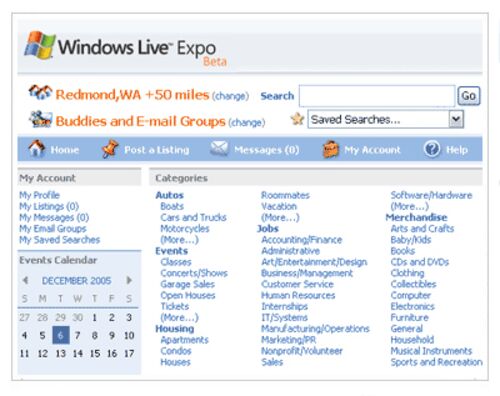The height and width of the screenshot is (396, 500).
Task: Click the star icon beside Saved Searches
Action: (x=297, y=119)
